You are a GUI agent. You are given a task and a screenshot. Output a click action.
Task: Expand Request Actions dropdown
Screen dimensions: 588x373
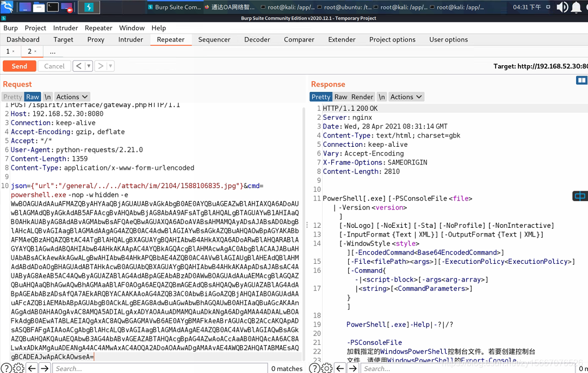72,97
